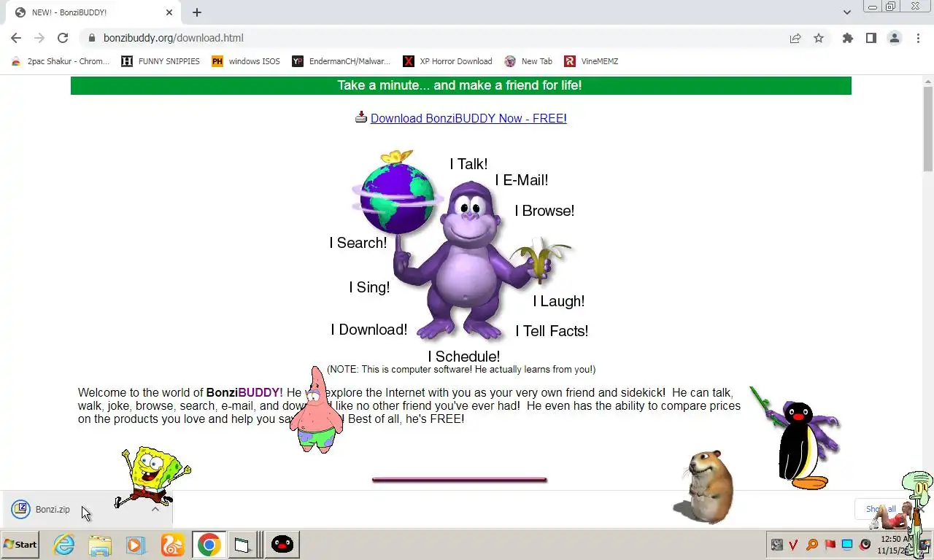The image size is (934, 560).
Task: Open the Chrome profile avatar menu
Action: (x=894, y=38)
